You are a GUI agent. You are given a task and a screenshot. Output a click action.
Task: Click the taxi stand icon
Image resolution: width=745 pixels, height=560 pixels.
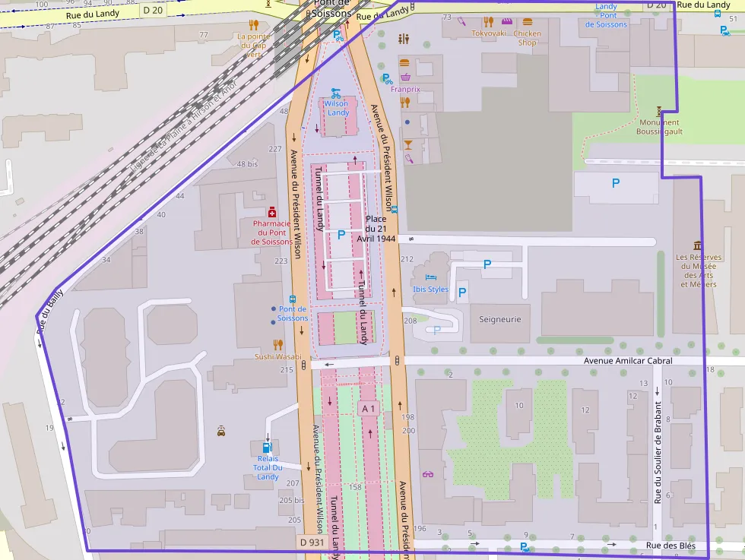pos(220,431)
